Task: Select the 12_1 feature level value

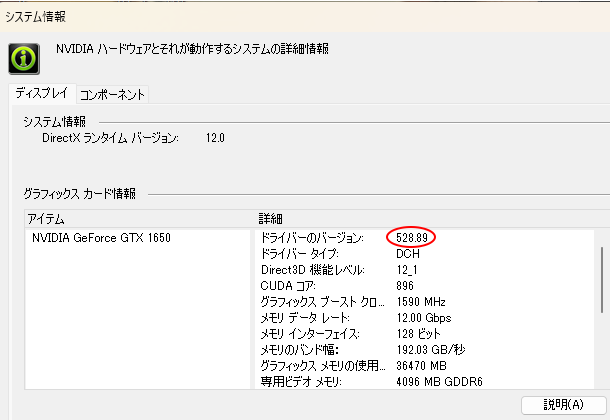Action: 407,270
